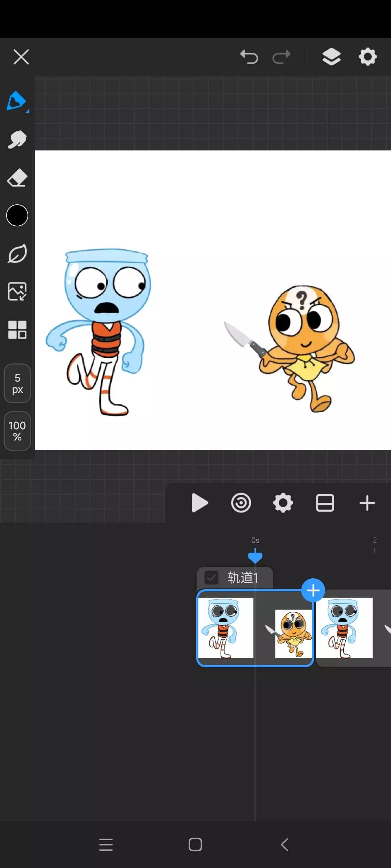Viewport: 391px width, 868px height.
Task: Toggle the onion skin icon
Action: [241, 503]
